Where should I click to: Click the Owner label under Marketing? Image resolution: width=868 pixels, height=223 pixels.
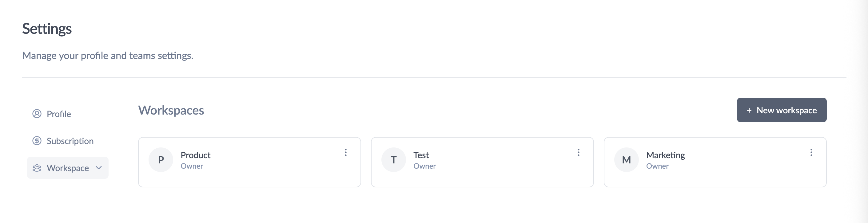tap(657, 166)
